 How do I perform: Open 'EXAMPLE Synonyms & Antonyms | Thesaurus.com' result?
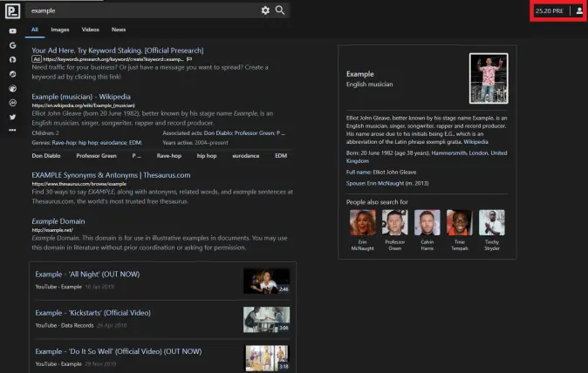111,175
